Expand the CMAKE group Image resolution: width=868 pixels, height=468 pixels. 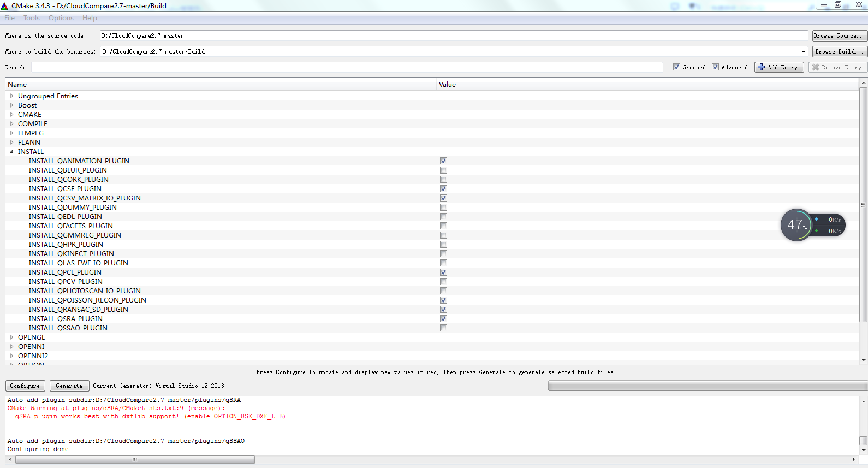tap(11, 115)
